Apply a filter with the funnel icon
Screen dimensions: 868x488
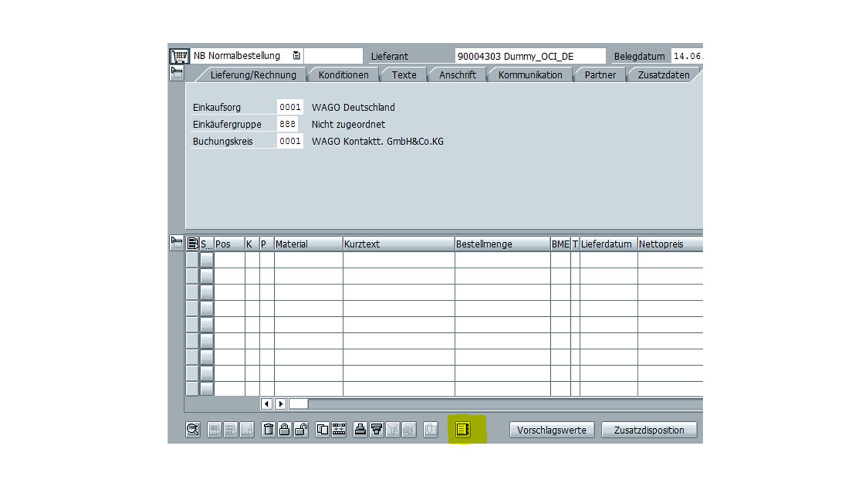click(393, 430)
